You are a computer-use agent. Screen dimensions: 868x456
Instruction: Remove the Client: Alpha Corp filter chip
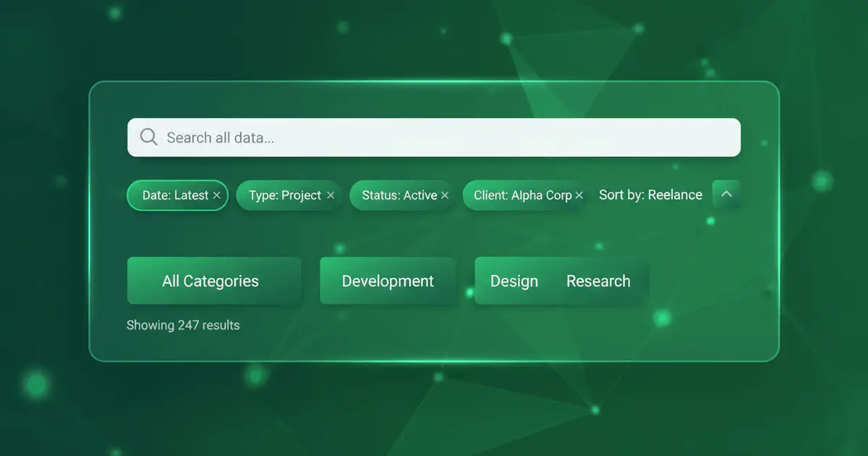[579, 195]
